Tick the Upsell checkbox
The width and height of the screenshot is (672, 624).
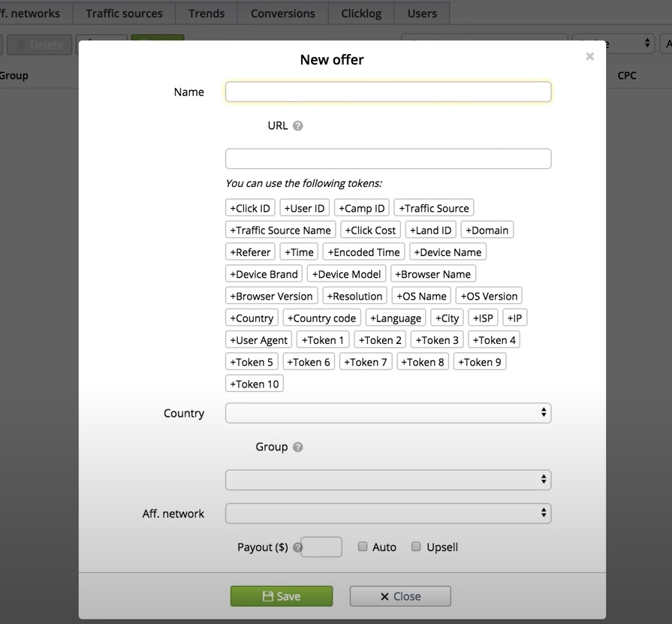tap(416, 547)
